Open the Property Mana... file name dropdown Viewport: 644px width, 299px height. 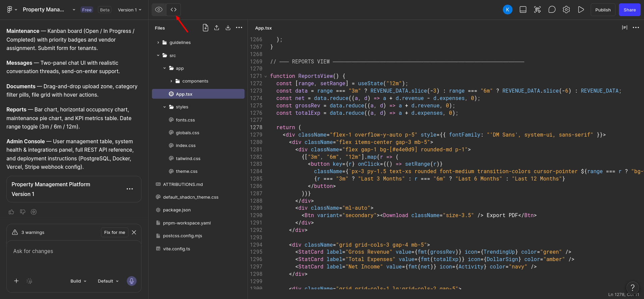74,10
